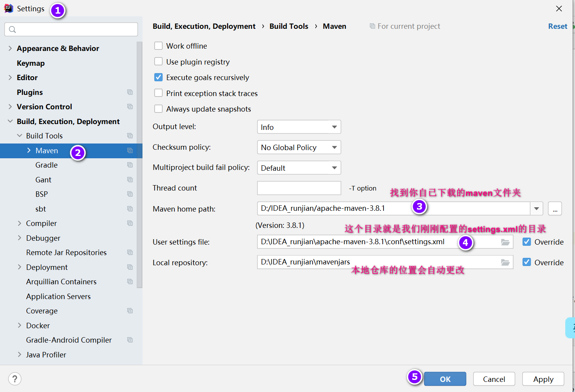Uncheck Execute goals recursively
This screenshot has height=392, width=575.
158,77
